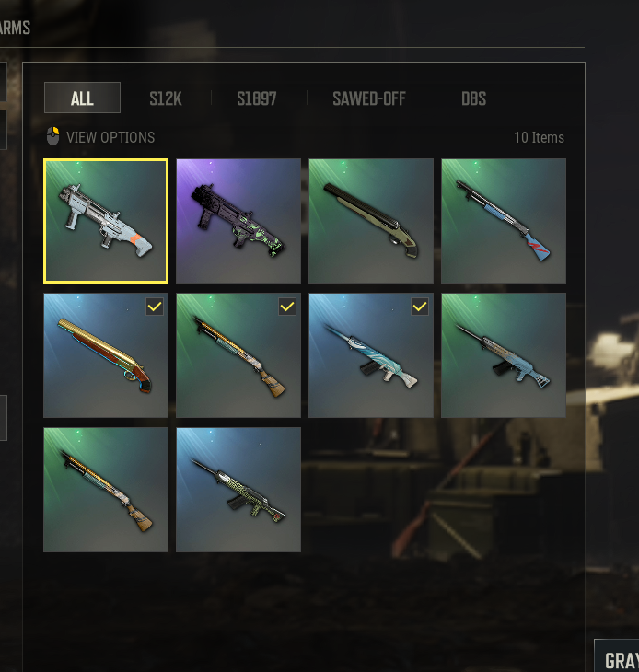This screenshot has height=672, width=639.
Task: Pick the green patterned S12K skin
Action: pyautogui.click(x=238, y=490)
